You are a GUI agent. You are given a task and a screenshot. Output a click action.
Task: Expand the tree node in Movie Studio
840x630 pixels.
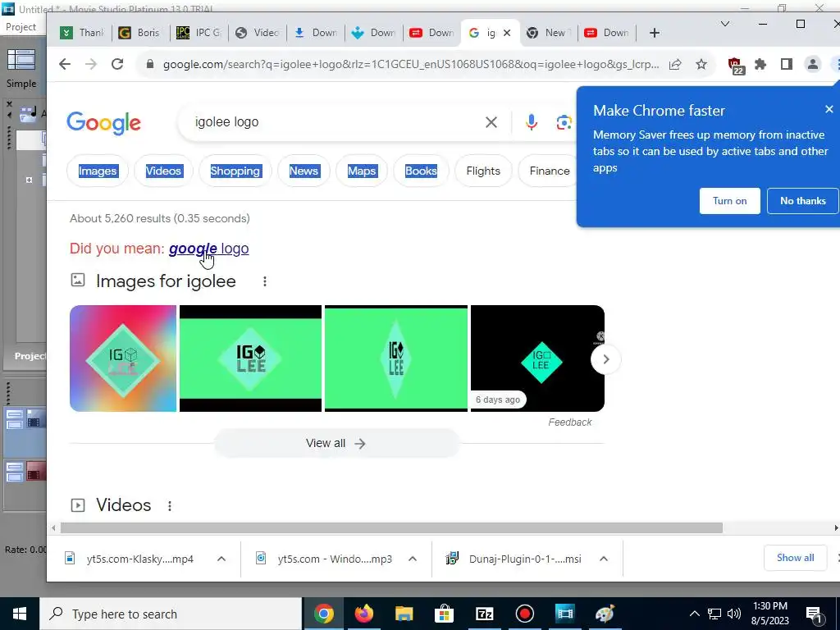pyautogui.click(x=29, y=180)
